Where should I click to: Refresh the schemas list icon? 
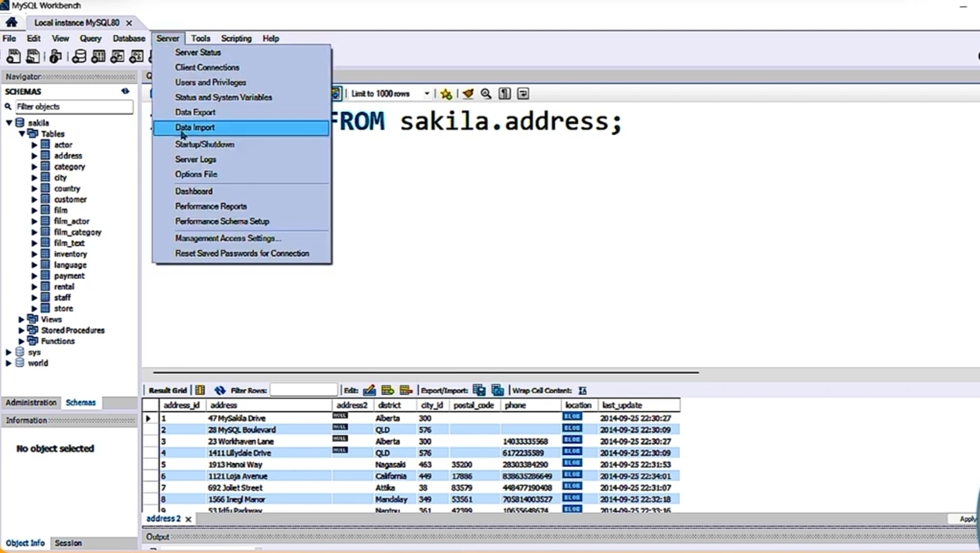(125, 91)
